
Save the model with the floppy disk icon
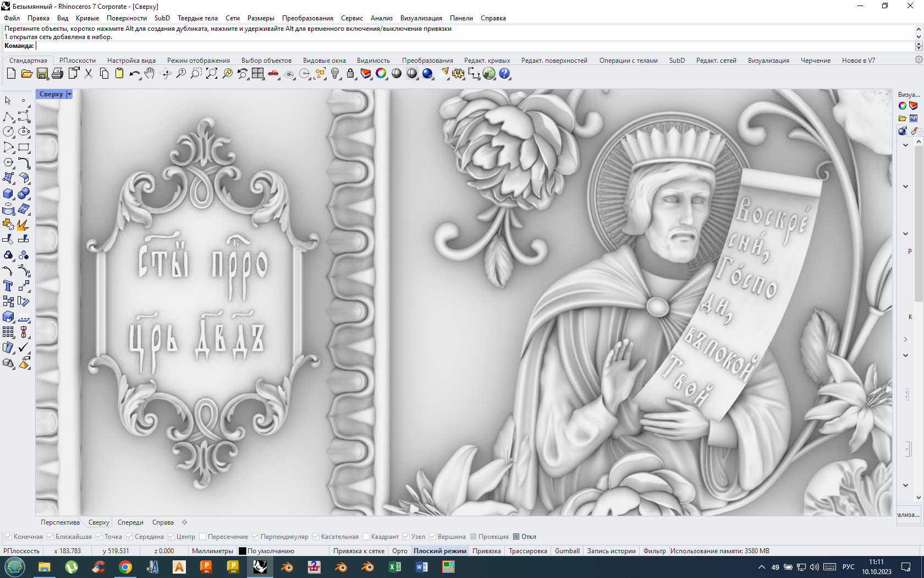[x=42, y=73]
